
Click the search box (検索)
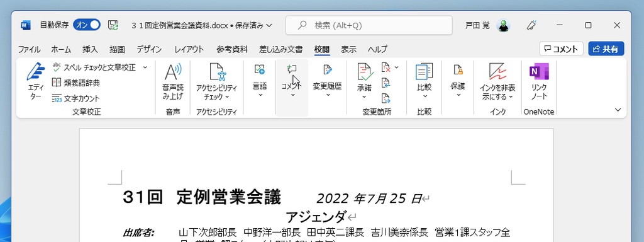[x=369, y=25]
